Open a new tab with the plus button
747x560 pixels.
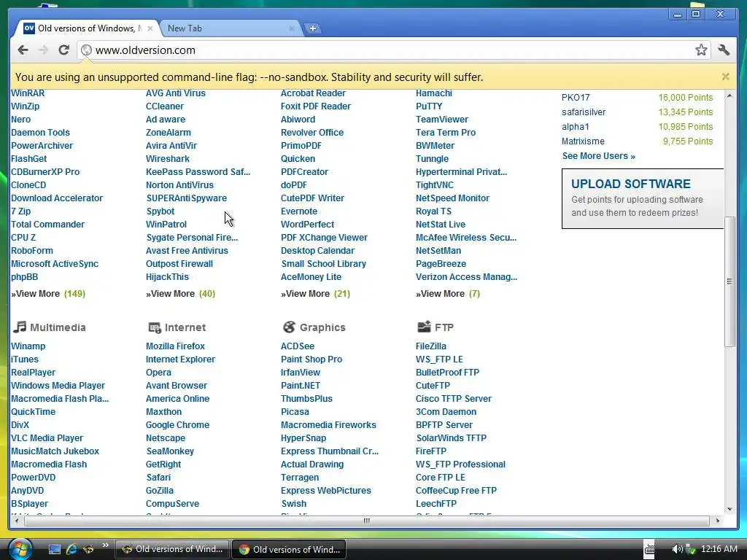click(x=312, y=28)
